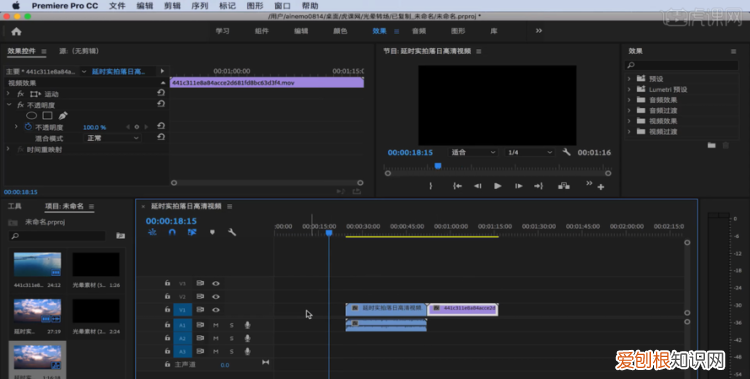
Task: Toggle target track V1 button
Action: click(182, 310)
